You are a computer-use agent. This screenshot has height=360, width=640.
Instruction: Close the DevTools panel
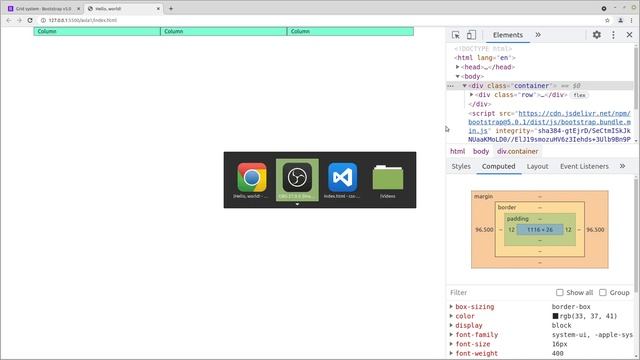[629, 35]
